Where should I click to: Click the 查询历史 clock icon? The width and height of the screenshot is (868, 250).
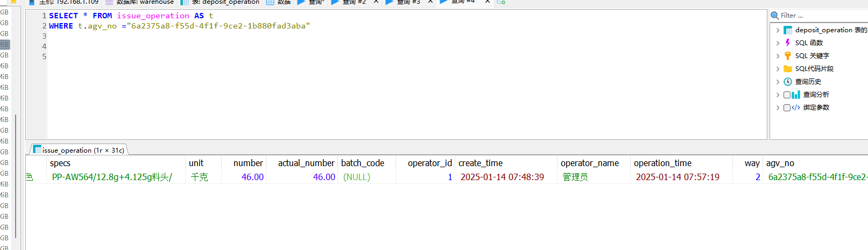click(788, 82)
